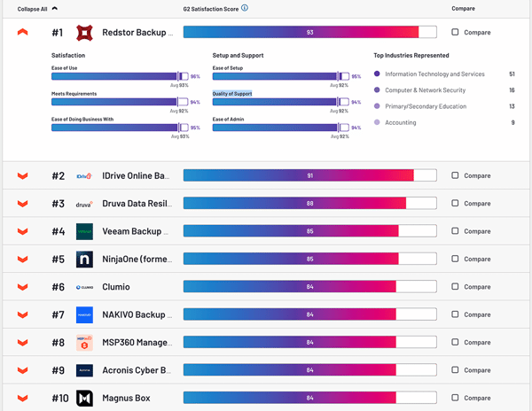Click the NAKIVO Backup logo icon

[x=84, y=314]
